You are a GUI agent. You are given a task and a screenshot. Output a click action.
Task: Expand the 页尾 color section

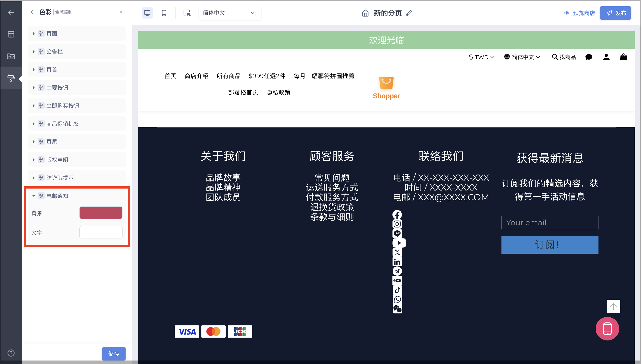tap(77, 142)
